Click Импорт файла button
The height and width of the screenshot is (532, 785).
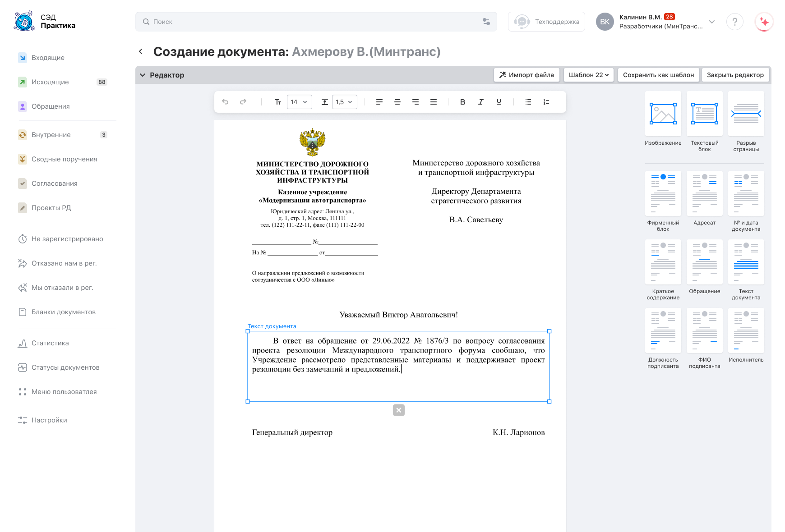pos(526,75)
